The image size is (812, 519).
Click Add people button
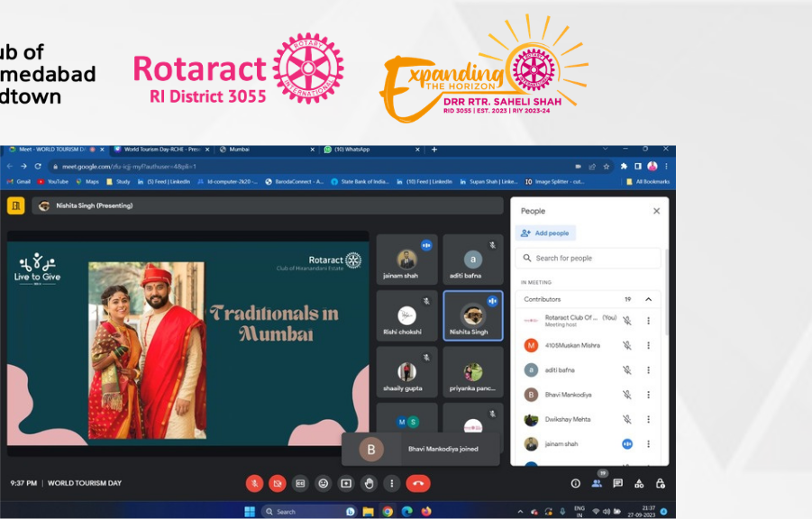click(545, 233)
